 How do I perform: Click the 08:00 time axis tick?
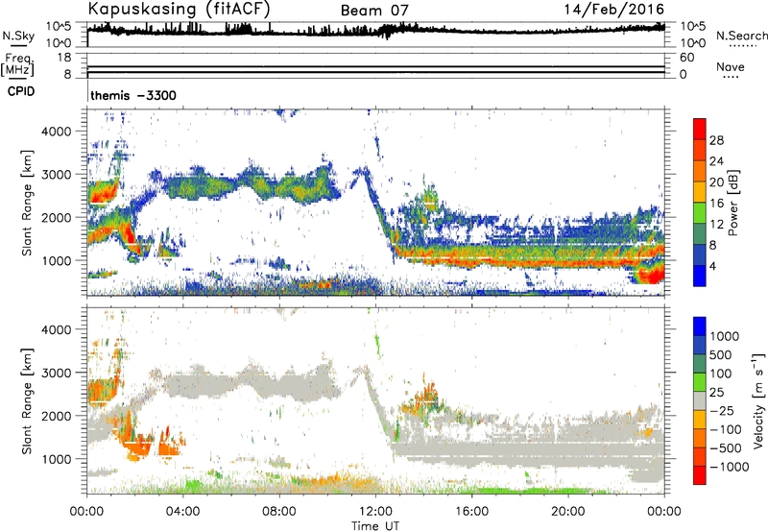click(x=278, y=512)
